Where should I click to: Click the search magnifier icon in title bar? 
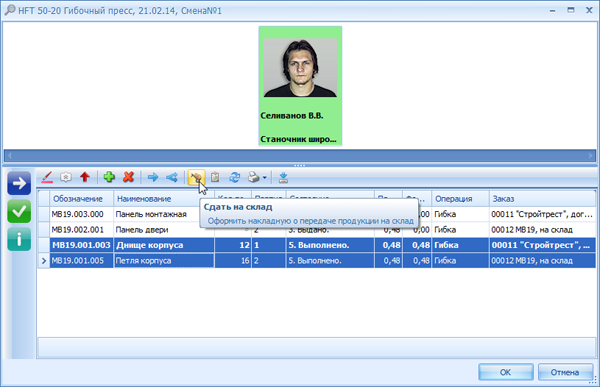coord(10,10)
